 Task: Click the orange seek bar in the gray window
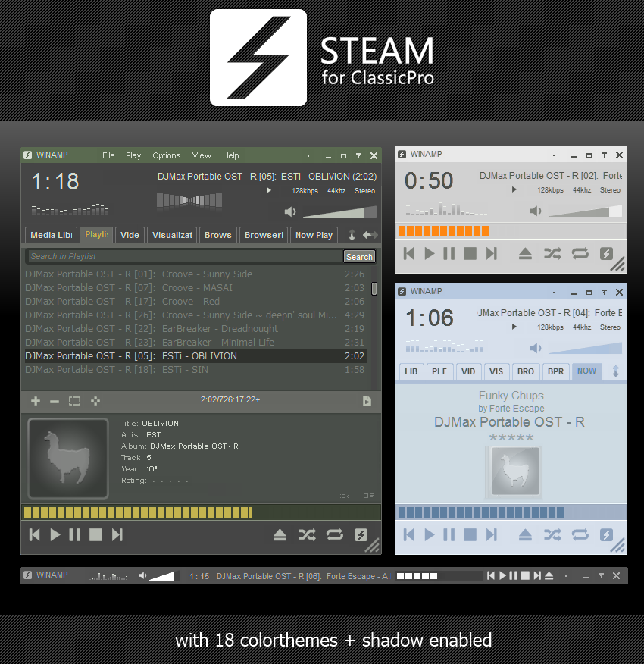click(x=511, y=231)
